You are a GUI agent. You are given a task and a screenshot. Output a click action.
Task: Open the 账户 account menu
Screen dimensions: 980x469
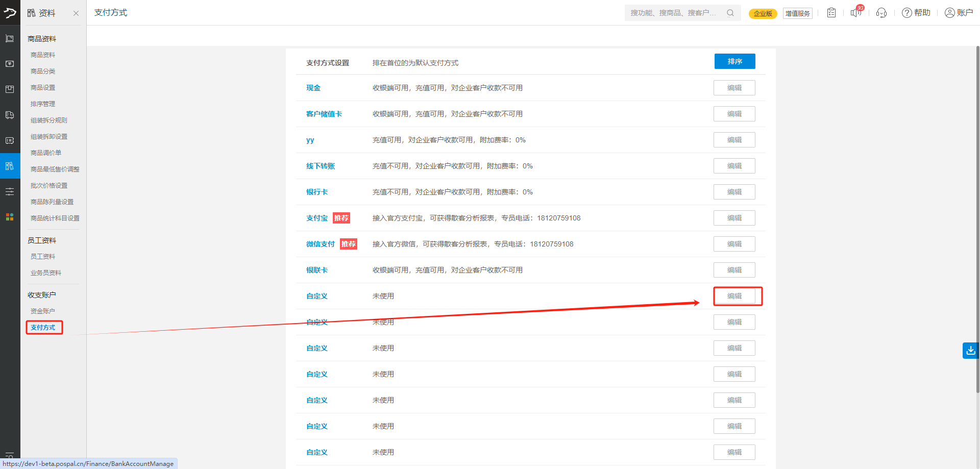959,13
